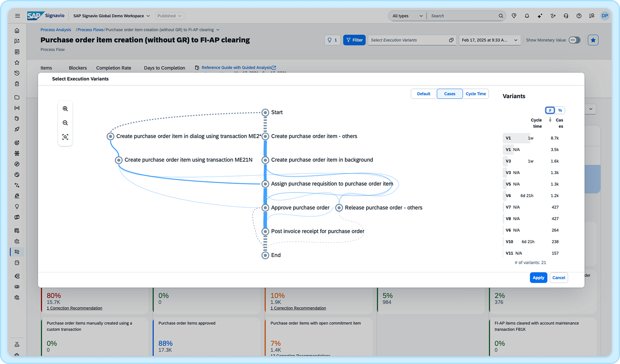Screen dimensions: 620x364
Task: Select the V10 variant row
Action: (534, 241)
